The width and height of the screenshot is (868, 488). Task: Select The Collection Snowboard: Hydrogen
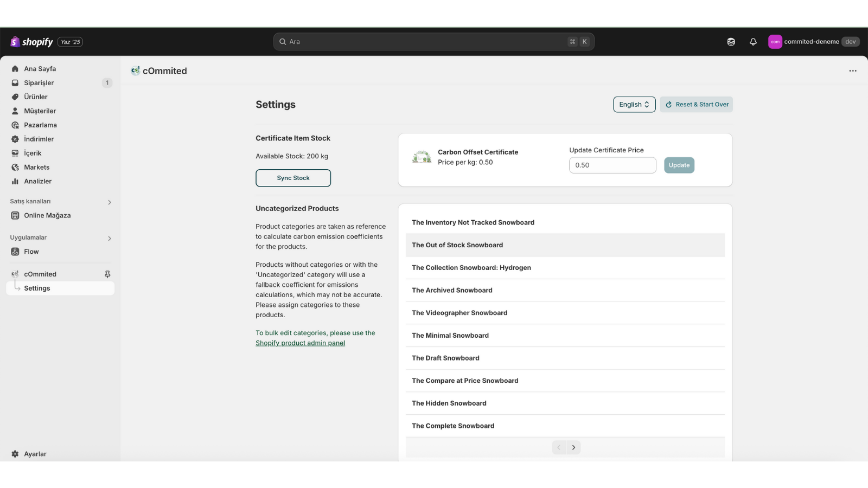tap(565, 268)
